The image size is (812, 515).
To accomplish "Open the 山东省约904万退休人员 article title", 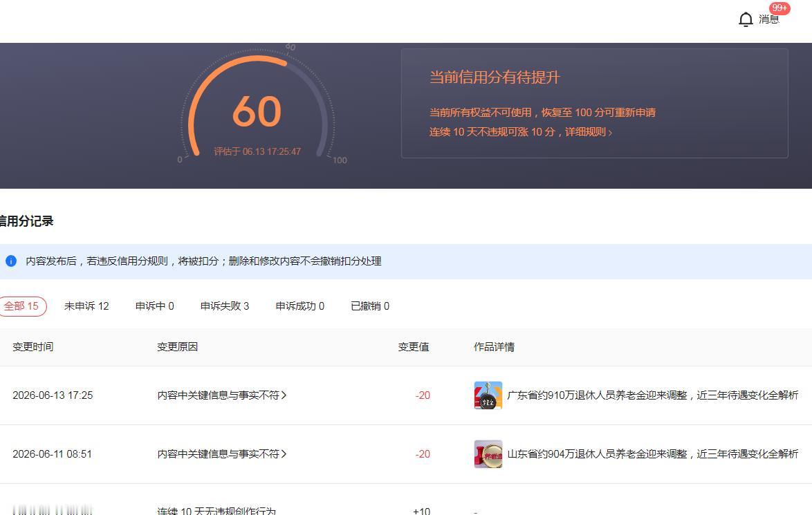I will click(652, 454).
